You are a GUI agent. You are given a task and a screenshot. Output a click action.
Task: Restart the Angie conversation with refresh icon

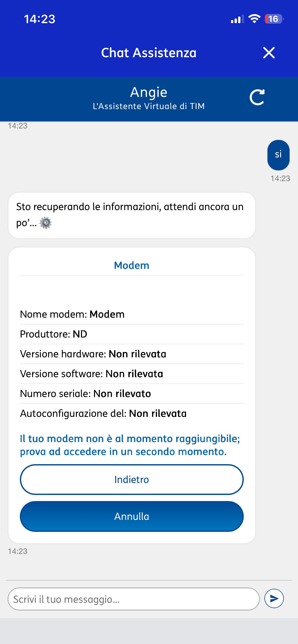tap(257, 97)
